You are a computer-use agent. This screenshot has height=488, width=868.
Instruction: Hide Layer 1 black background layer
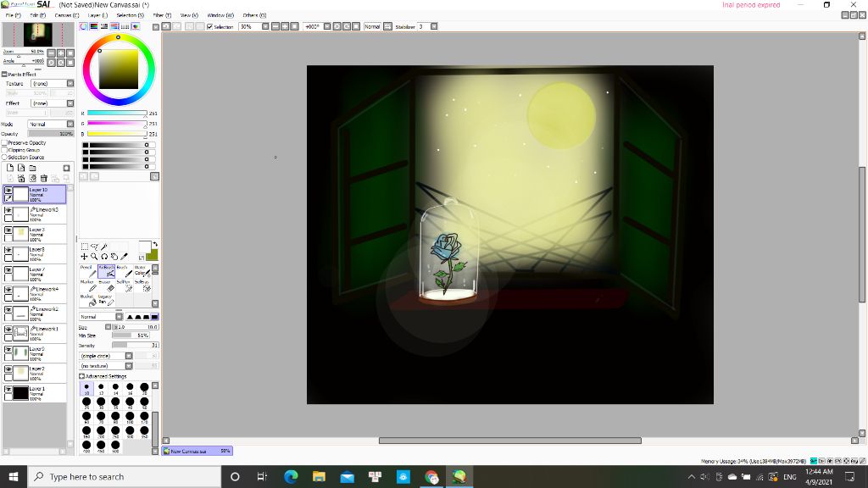pos(8,390)
